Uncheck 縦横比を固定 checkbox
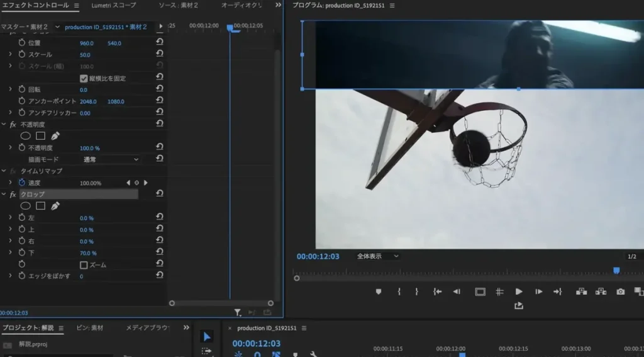Image resolution: width=644 pixels, height=357 pixels. tap(84, 78)
